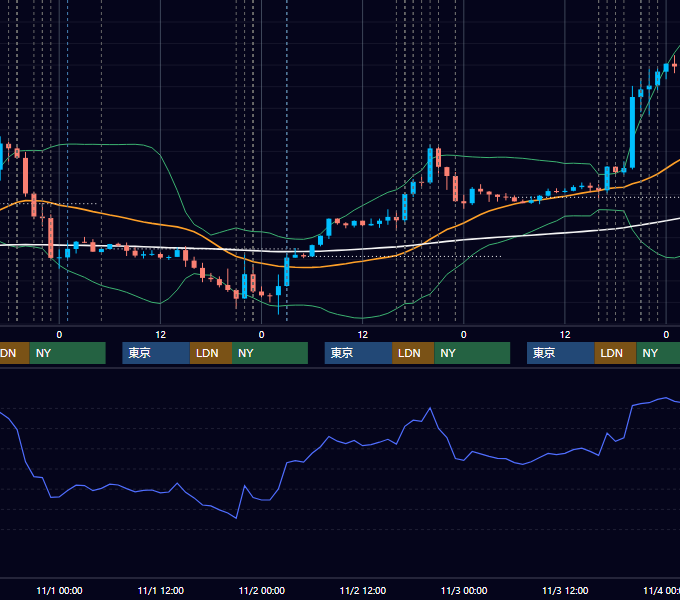The width and height of the screenshot is (680, 600).
Task: Click the 11/2 00:00 date label
Action: coord(262,590)
